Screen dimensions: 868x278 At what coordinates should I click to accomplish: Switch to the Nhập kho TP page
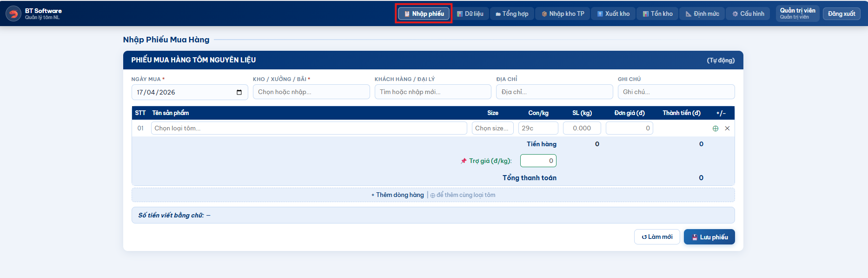point(563,14)
